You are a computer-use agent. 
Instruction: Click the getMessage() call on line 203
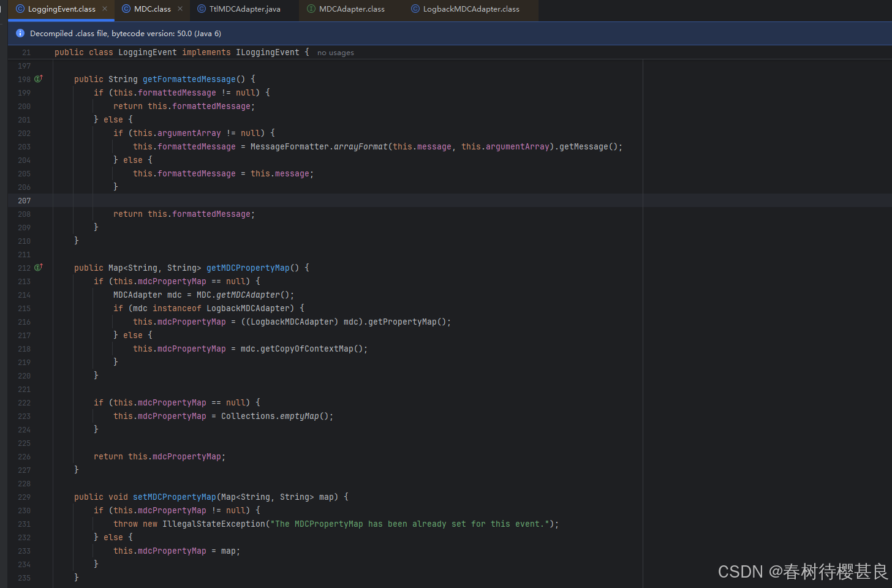(x=588, y=146)
